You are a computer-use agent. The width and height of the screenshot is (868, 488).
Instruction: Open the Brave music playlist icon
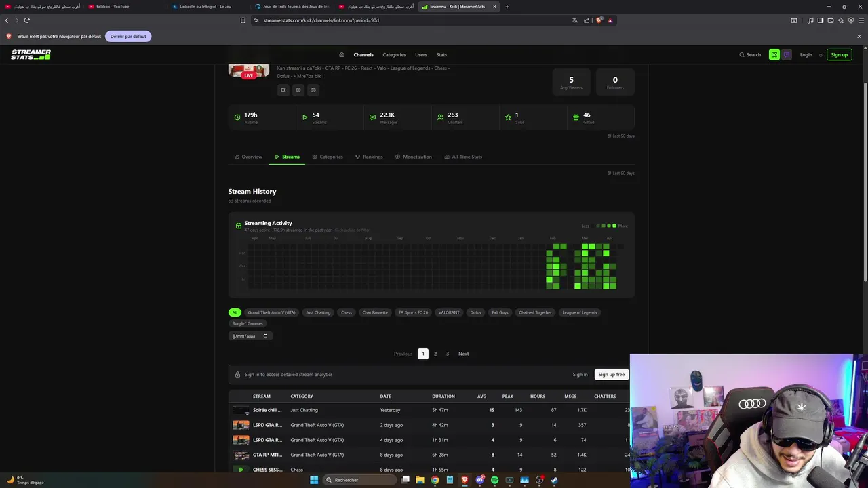pyautogui.click(x=810, y=20)
